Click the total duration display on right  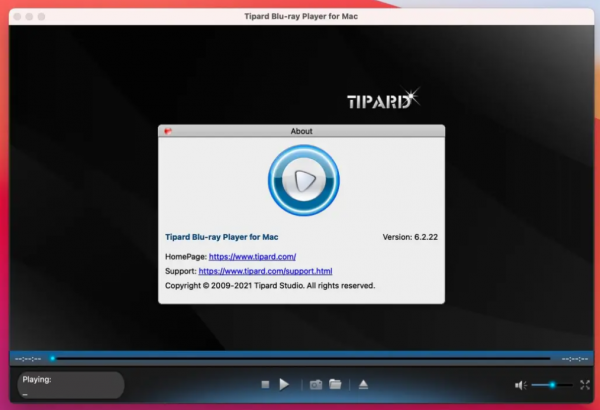575,359
